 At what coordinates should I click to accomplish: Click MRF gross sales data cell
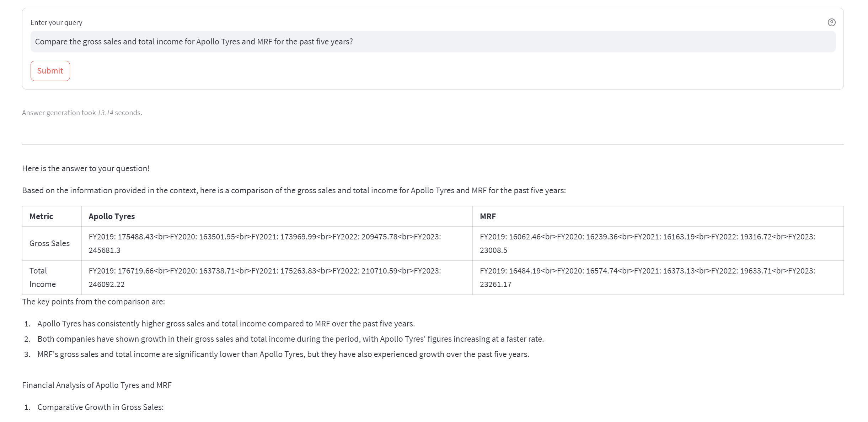click(x=647, y=243)
